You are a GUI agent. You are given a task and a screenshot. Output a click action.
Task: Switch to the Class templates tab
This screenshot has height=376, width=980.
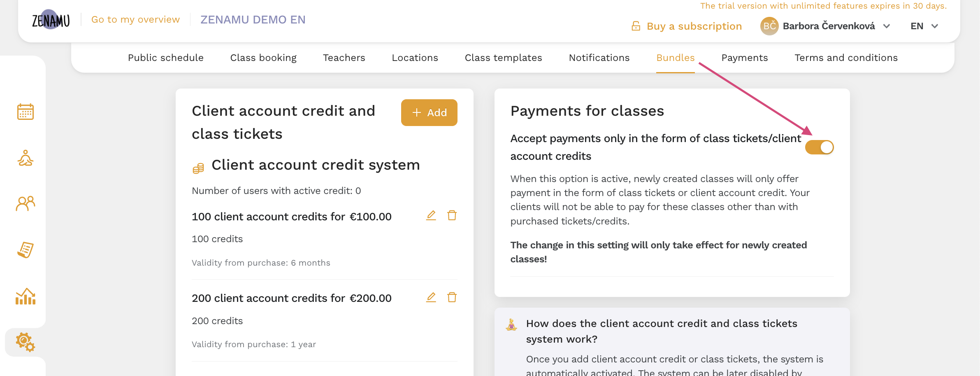pos(503,58)
